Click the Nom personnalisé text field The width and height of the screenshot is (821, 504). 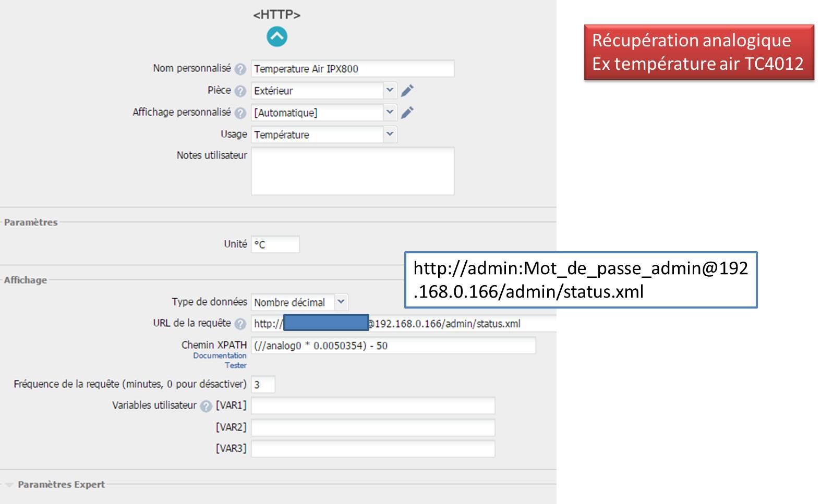(352, 69)
